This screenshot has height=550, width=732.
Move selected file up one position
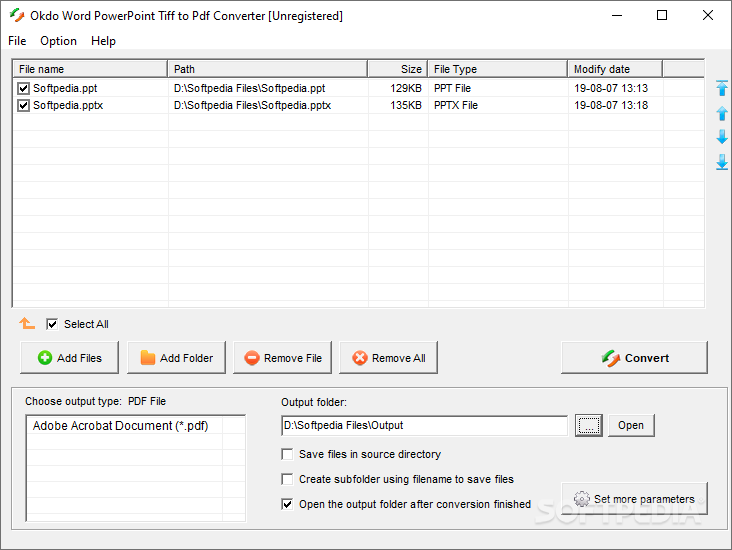(722, 113)
